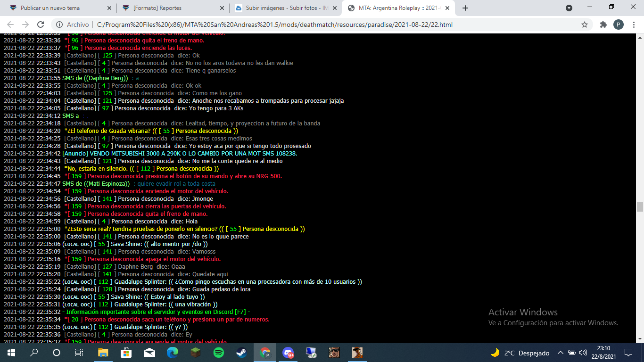Click the 'Yo tengo para 3 AKs' line

tap(124, 108)
